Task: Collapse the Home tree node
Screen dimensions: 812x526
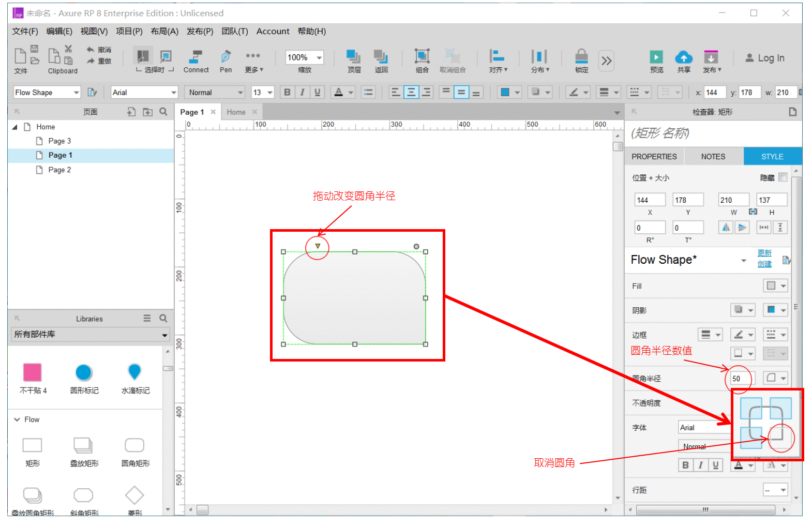Action: 15,127
